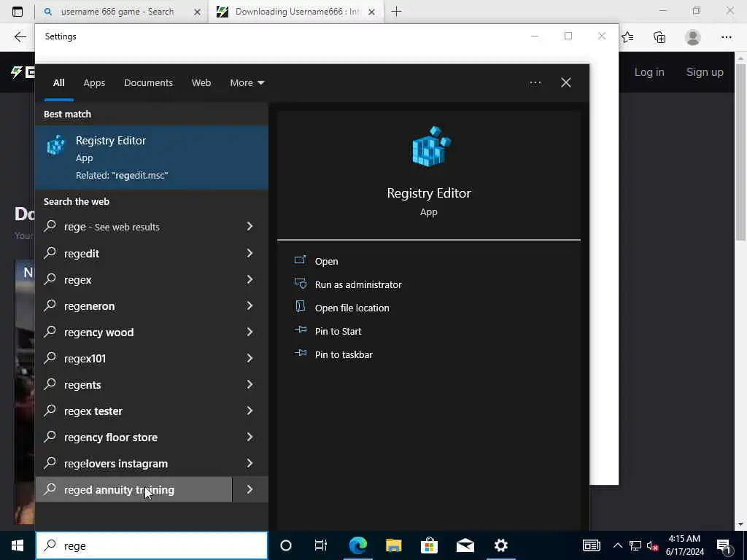Expand arrow next to 'regency floor store'
This screenshot has width=747, height=560.
[x=249, y=437]
